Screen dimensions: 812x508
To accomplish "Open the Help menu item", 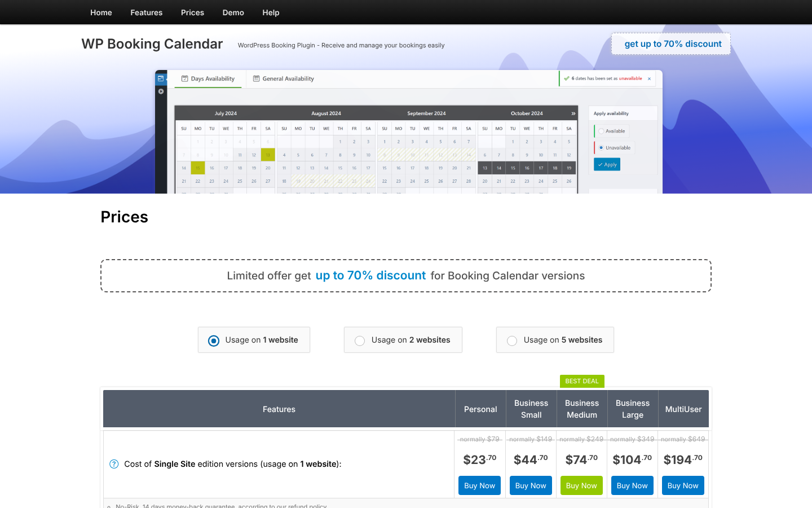I will coord(271,12).
